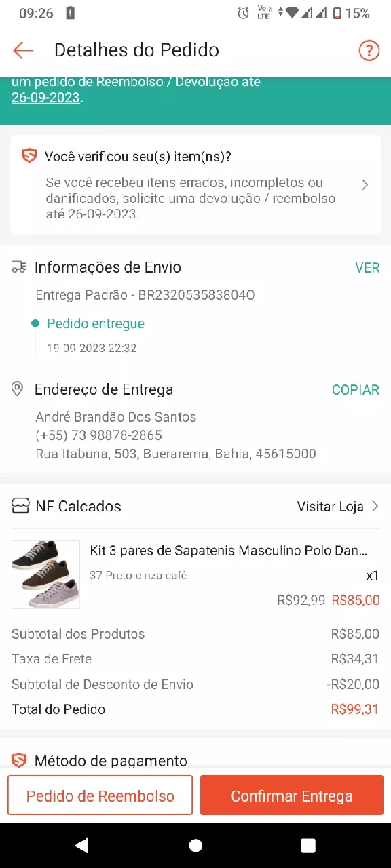
Task: Tap VER for shipping information
Action: 367,268
